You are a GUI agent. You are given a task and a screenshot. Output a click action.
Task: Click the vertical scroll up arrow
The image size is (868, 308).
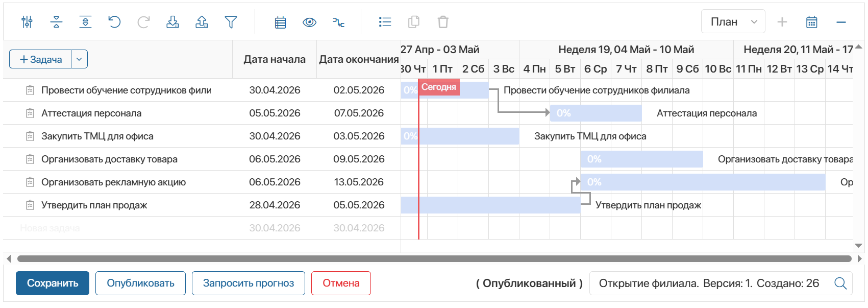click(859, 47)
